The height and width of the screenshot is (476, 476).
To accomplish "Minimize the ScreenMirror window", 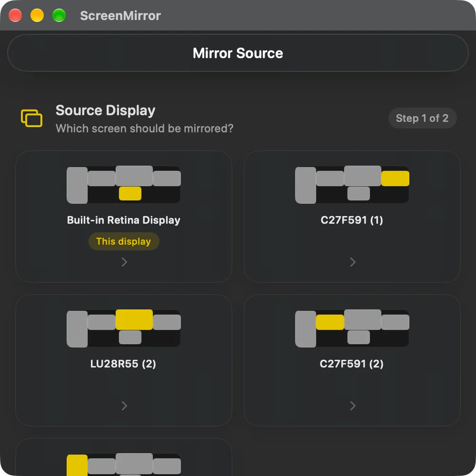I will pos(37,16).
